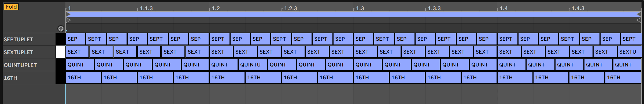Screen dimensions: 644x104
Task: Click the 1.3 beat ruler marker
Action: [360, 8]
